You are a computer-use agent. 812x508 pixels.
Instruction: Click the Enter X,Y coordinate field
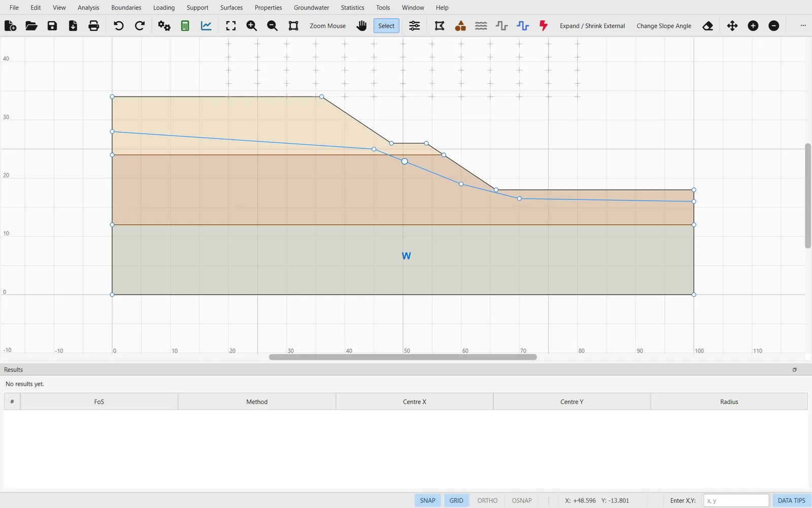(736, 500)
